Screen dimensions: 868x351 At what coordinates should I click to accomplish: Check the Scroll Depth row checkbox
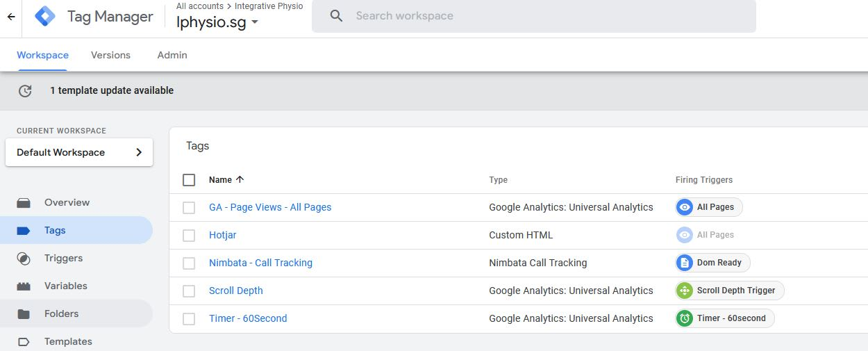click(x=189, y=291)
